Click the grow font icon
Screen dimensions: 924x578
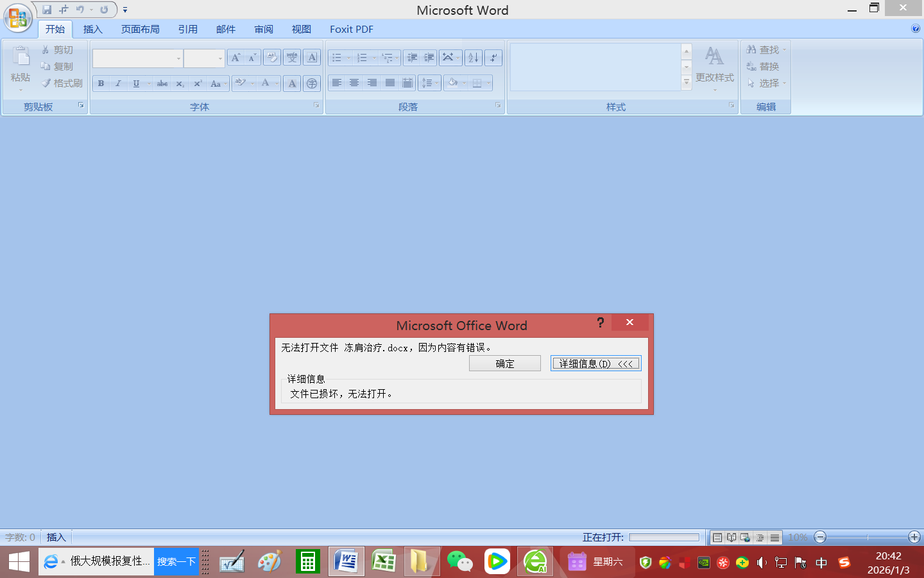tap(235, 58)
